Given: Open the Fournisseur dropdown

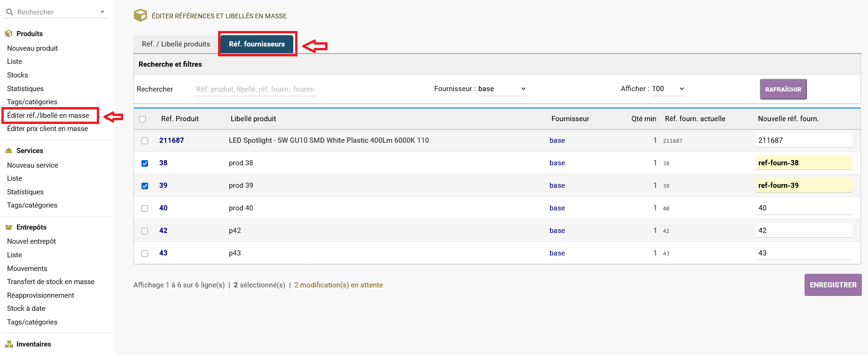Looking at the screenshot, I should [x=502, y=89].
